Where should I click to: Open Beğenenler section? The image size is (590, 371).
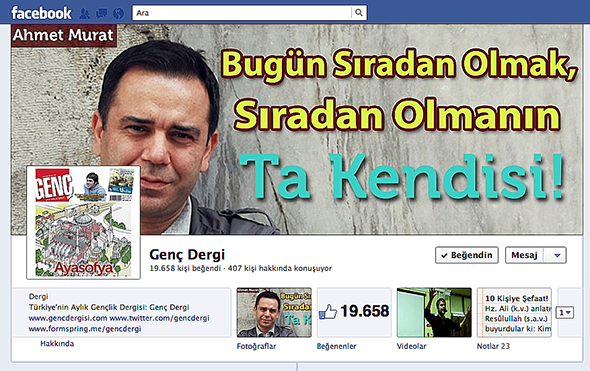tap(336, 346)
